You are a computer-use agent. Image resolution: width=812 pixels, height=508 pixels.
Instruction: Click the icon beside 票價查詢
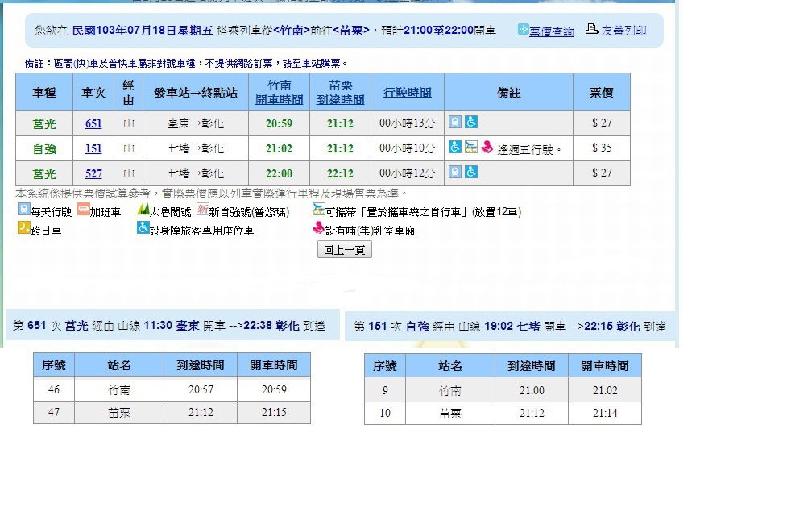pos(523,30)
